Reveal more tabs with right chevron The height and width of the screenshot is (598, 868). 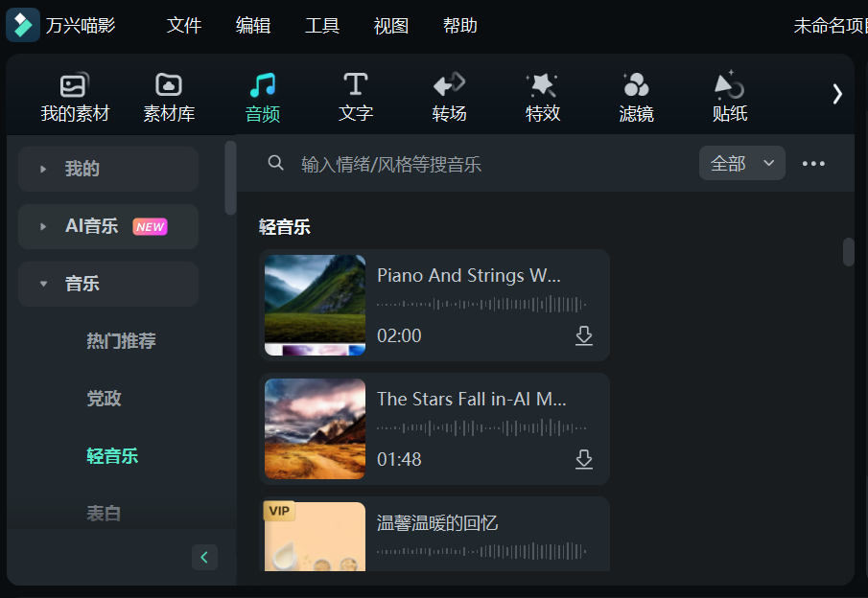pyautogui.click(x=836, y=96)
